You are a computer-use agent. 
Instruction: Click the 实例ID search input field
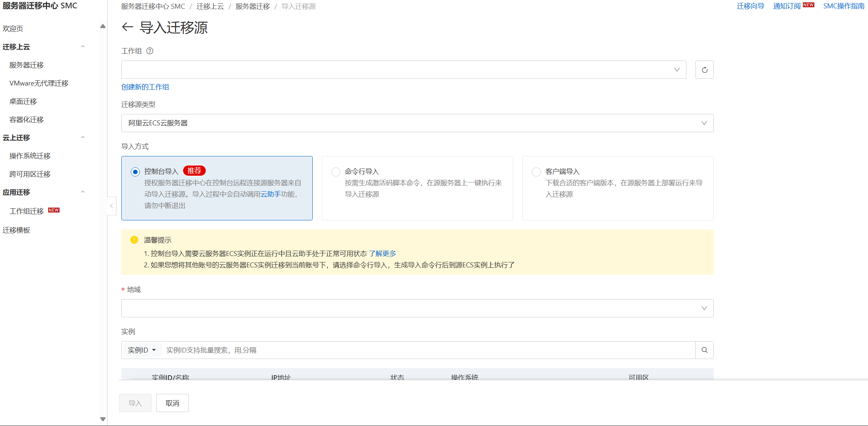click(428, 350)
